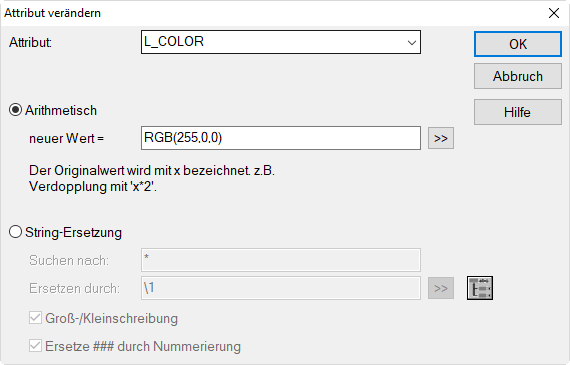Click the >> button beside neuer Wert
This screenshot has height=365, width=570.
tap(441, 138)
